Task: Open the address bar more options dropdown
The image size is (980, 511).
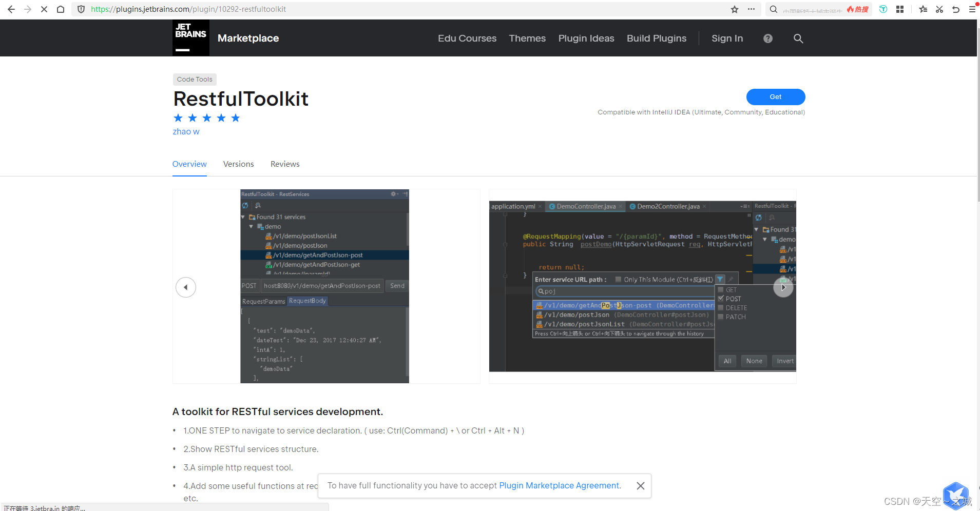Action: click(x=750, y=9)
